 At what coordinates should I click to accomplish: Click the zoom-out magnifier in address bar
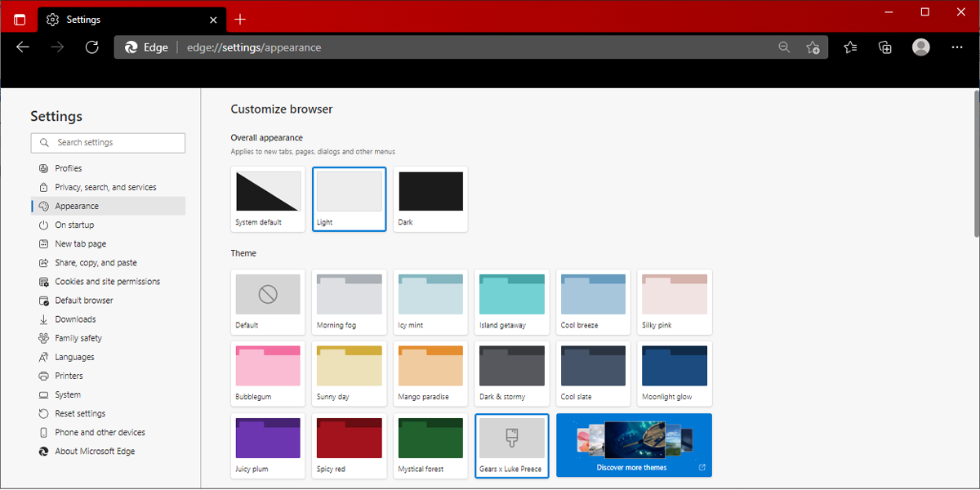tap(784, 47)
